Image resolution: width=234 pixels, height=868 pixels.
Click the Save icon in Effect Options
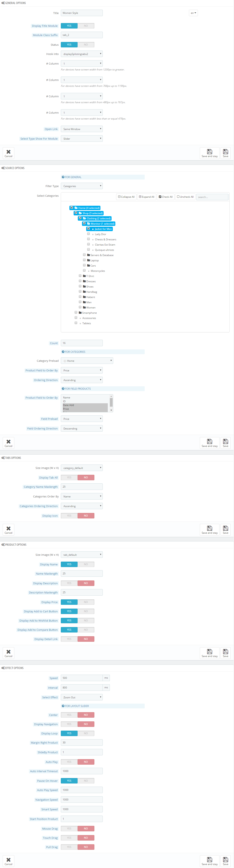(x=226, y=860)
